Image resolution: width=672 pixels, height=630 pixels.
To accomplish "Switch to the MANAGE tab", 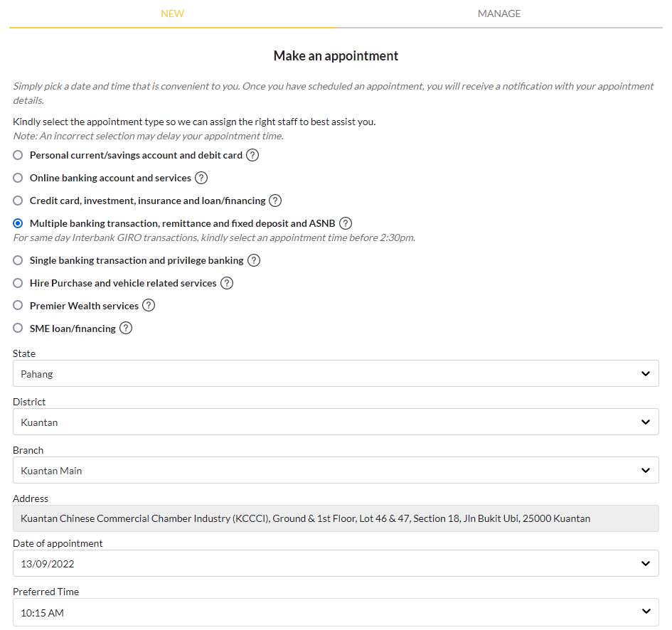I will click(x=499, y=14).
